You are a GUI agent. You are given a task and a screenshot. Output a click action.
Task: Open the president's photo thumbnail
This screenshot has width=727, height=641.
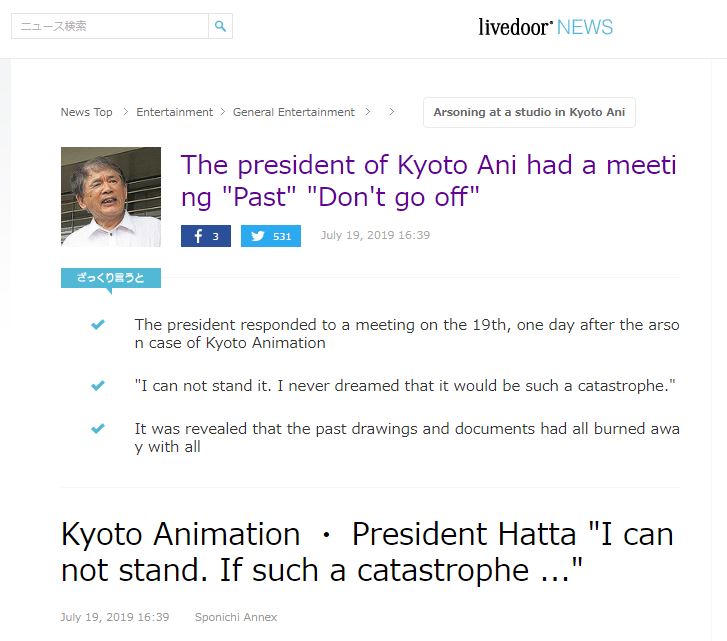[x=111, y=197]
